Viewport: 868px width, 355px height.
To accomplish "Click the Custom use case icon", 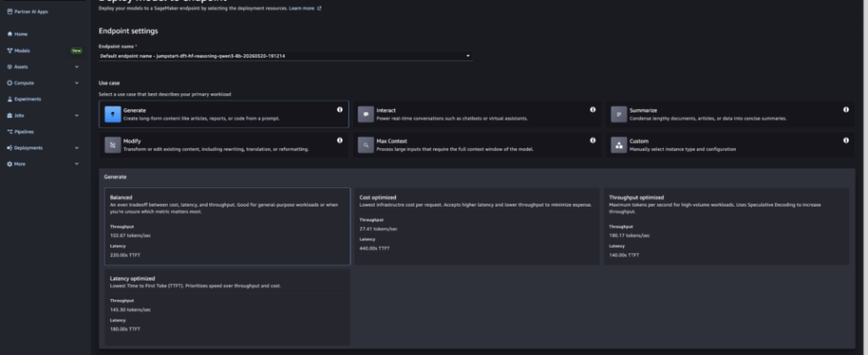I will pyautogui.click(x=619, y=145).
